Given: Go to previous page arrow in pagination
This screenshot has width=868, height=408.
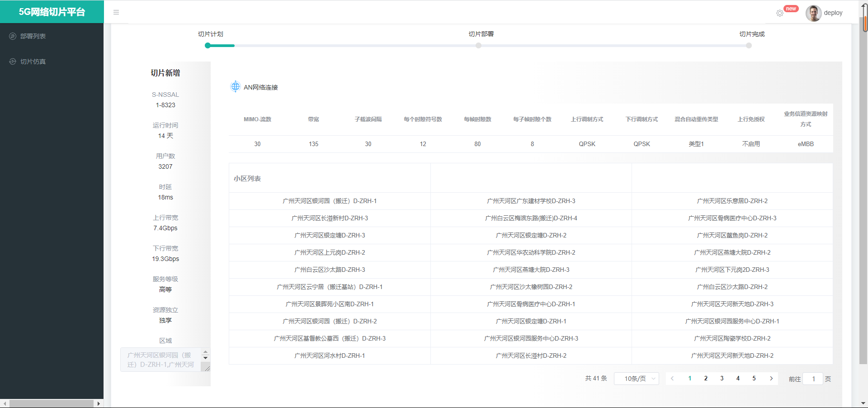Looking at the screenshot, I should [x=672, y=379].
